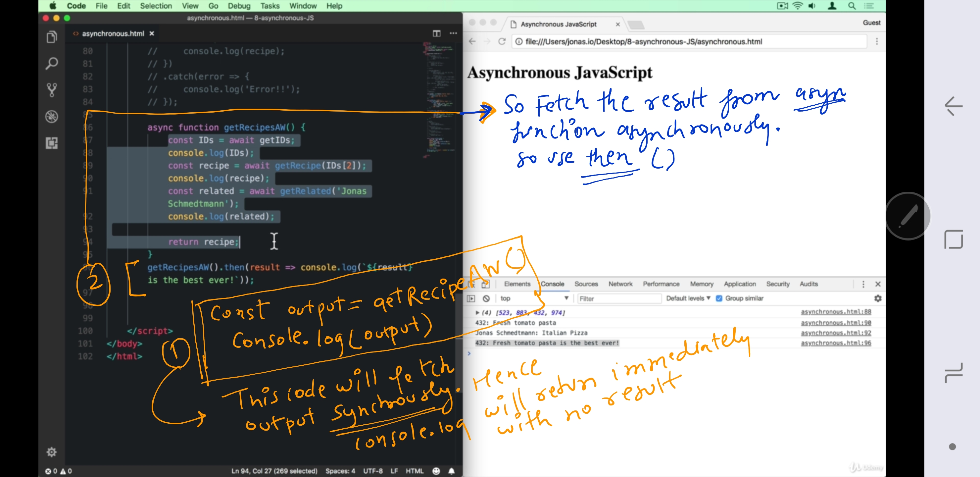Tap the Android home square button
Screen dimensions: 980x477
pyautogui.click(x=954, y=239)
